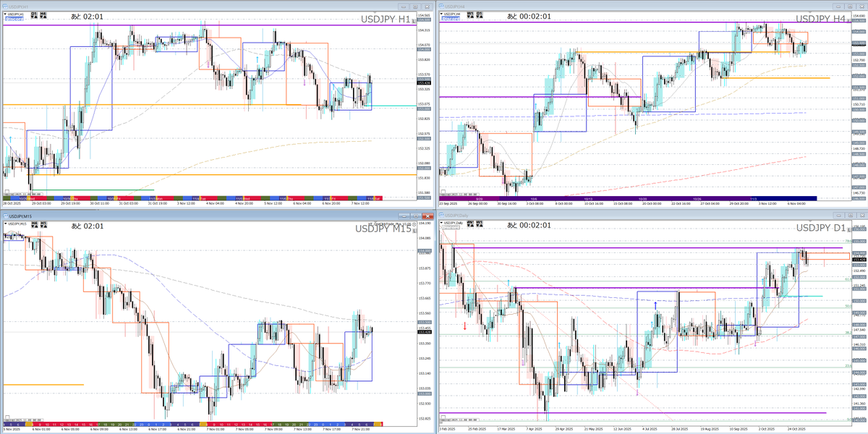Click the large USDJPY D1 chart label

coord(820,229)
